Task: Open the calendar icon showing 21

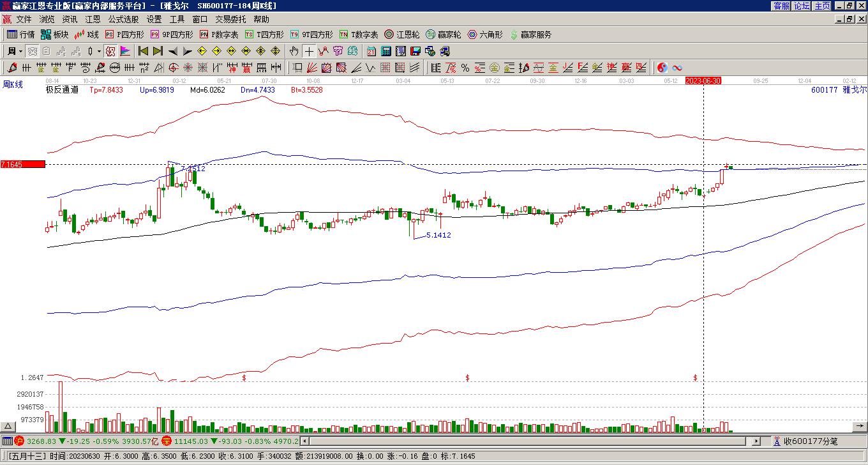Action: click(x=371, y=51)
